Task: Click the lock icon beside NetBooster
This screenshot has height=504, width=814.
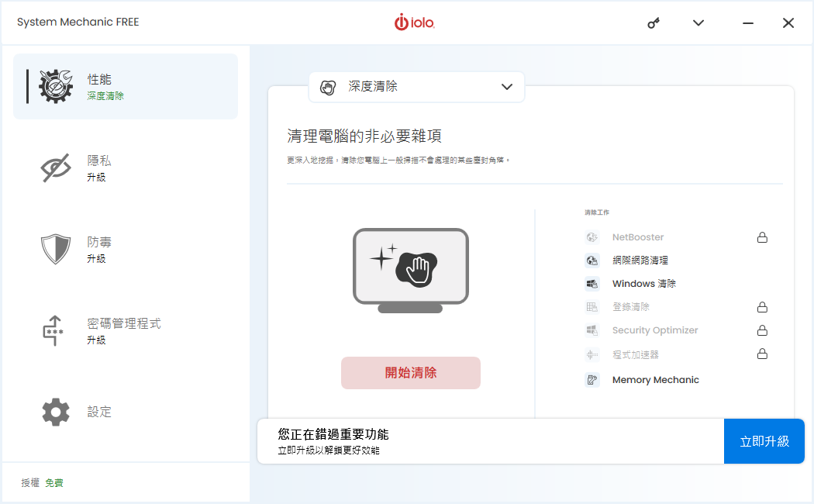Action: 762,237
